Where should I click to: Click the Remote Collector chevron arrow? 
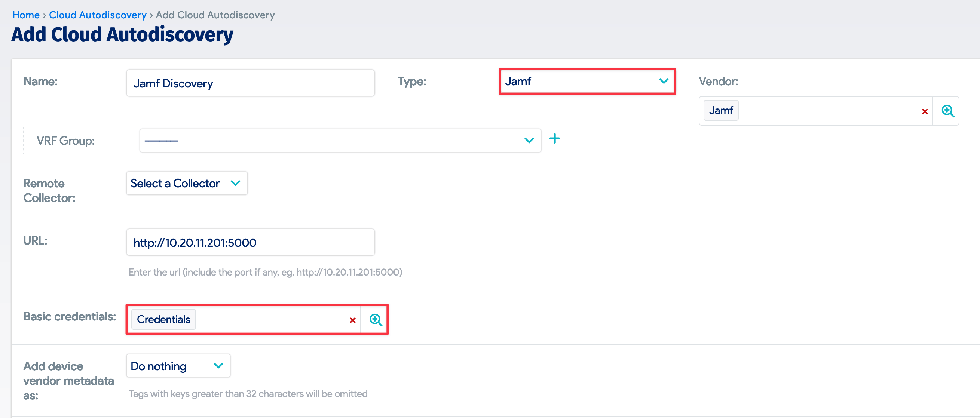236,183
